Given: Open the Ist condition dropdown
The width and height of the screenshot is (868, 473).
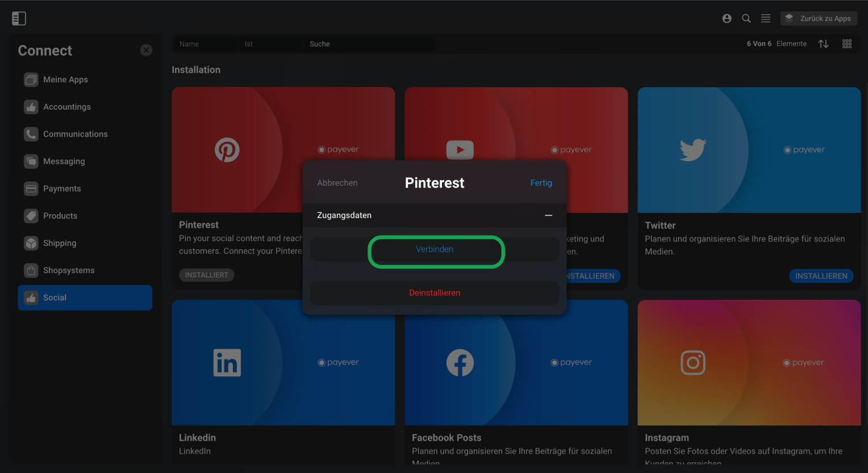Looking at the screenshot, I should 270,44.
